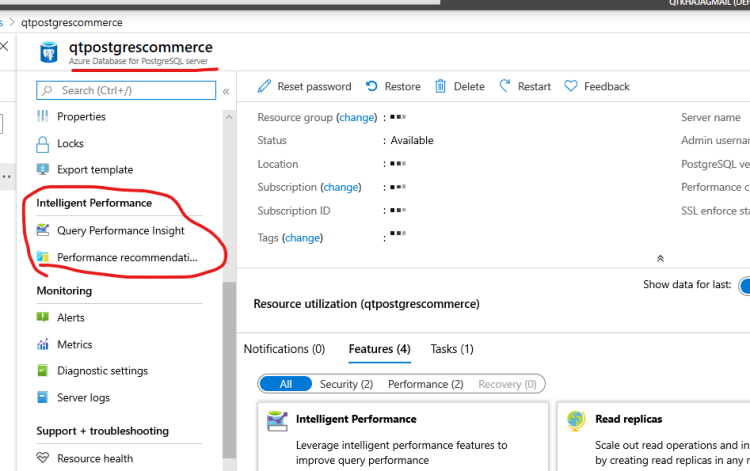Click the Search (Ctrl+/) input box
Screen dimensions: 750x471
coord(126,90)
